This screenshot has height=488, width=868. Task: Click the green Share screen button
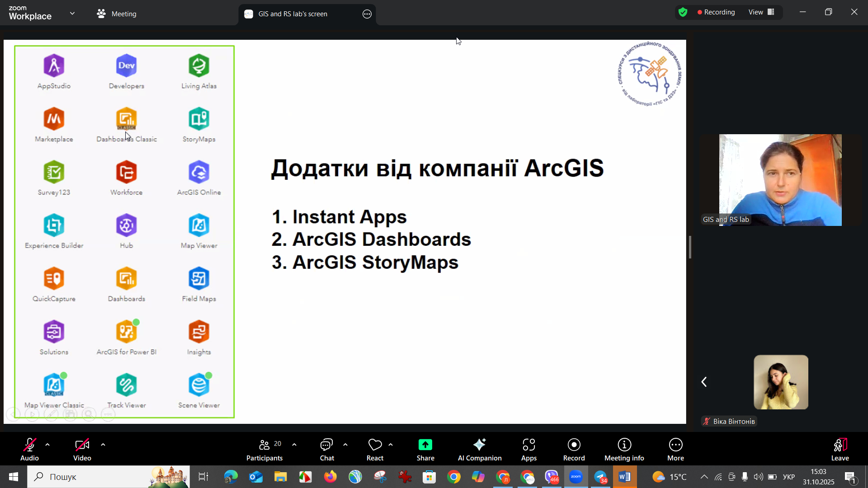click(x=425, y=449)
